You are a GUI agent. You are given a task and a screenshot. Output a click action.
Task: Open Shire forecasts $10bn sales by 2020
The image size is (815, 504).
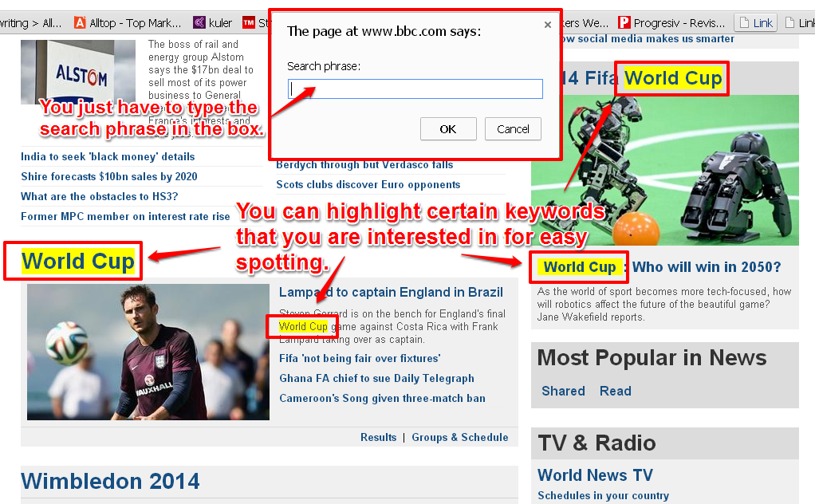click(109, 177)
